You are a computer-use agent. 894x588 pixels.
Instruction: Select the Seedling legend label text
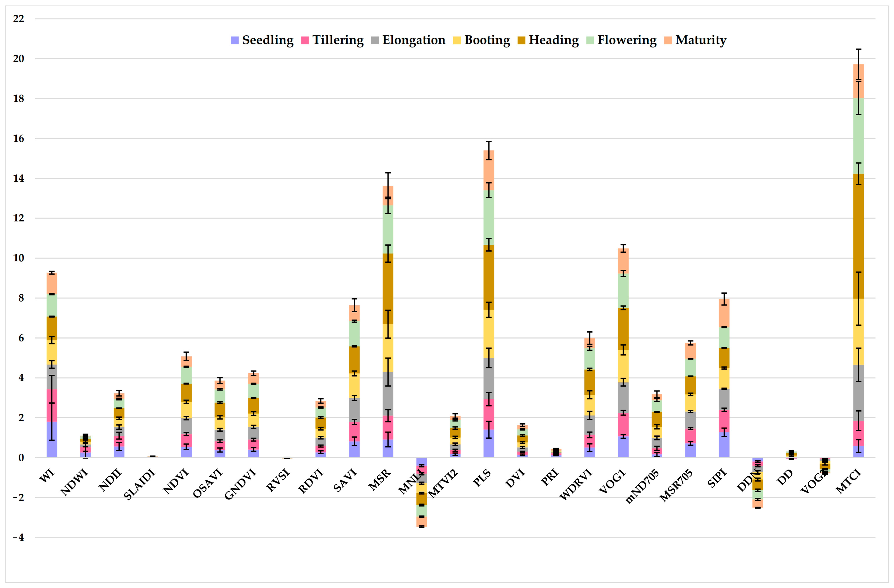coord(268,40)
